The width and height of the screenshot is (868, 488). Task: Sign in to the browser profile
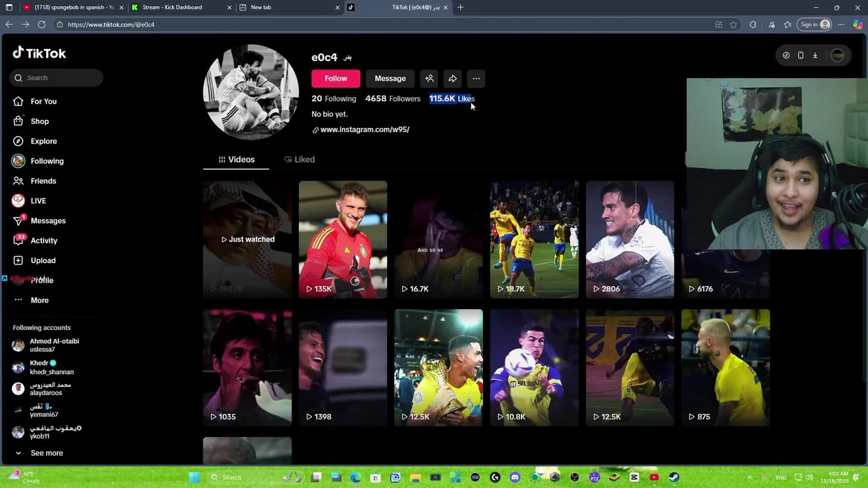[814, 24]
